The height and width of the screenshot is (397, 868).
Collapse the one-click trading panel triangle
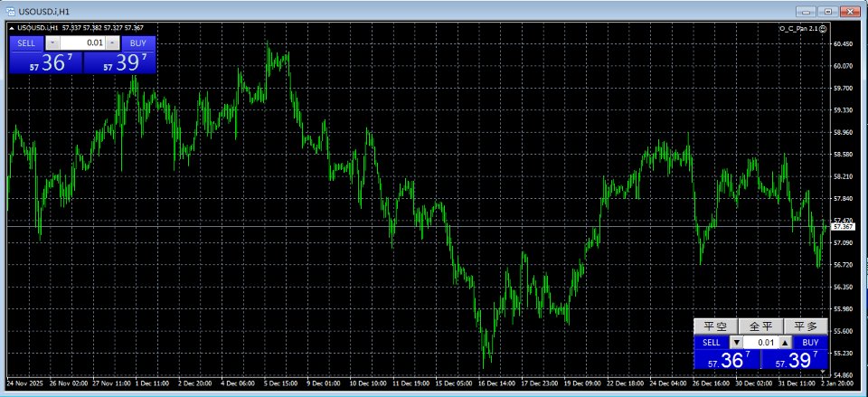[x=12, y=28]
